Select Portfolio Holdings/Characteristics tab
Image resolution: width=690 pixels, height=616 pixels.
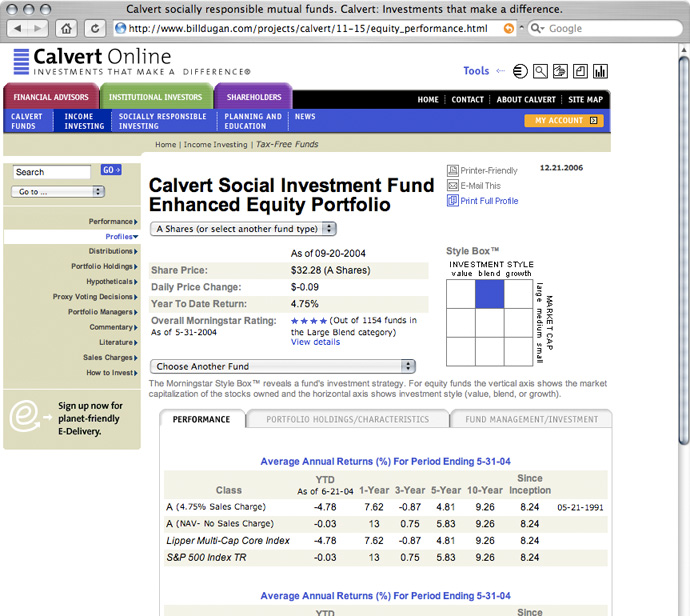point(347,419)
